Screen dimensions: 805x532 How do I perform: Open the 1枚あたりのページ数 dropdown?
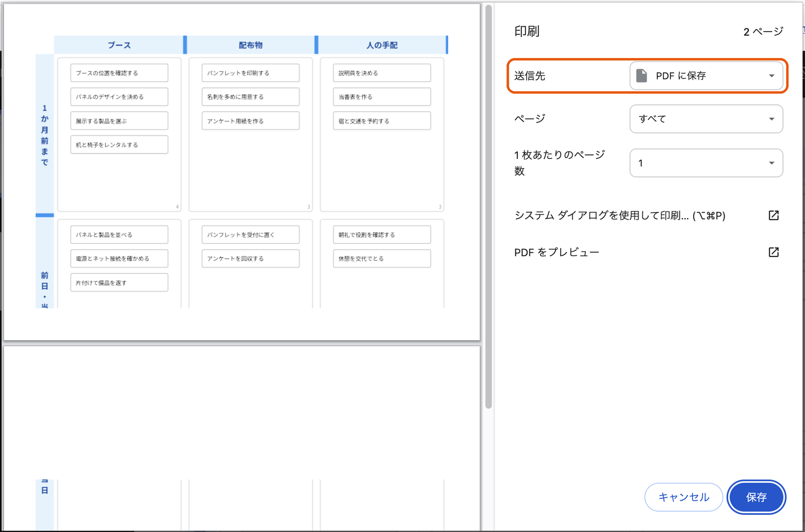coord(706,163)
